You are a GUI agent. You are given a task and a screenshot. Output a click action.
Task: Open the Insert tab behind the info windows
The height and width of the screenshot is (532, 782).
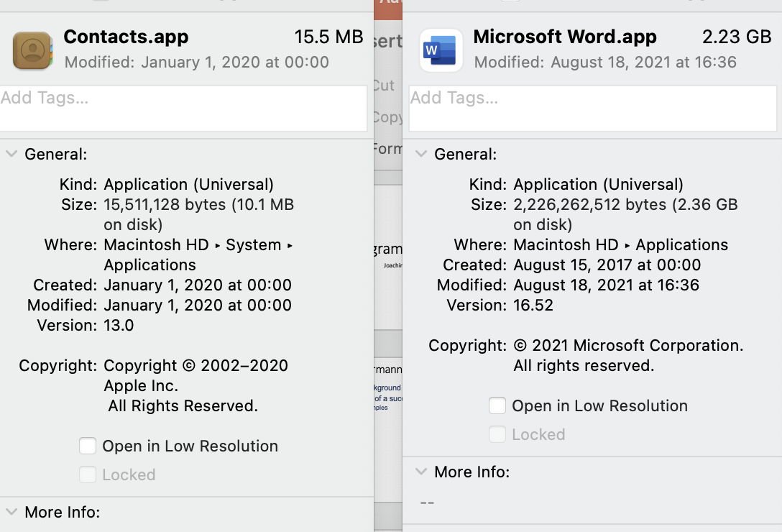pyautogui.click(x=388, y=42)
